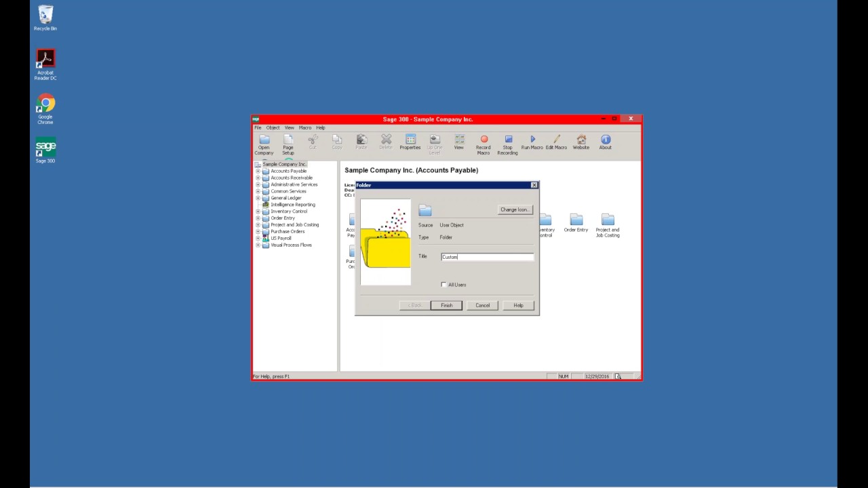Click the Sage logo icon in title bar
868x488 pixels.
256,119
